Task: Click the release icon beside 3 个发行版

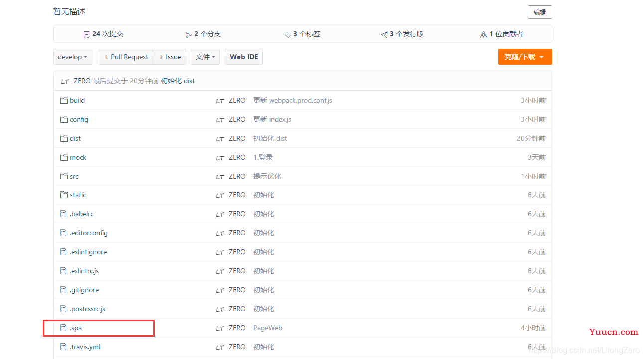Action: coord(384,34)
